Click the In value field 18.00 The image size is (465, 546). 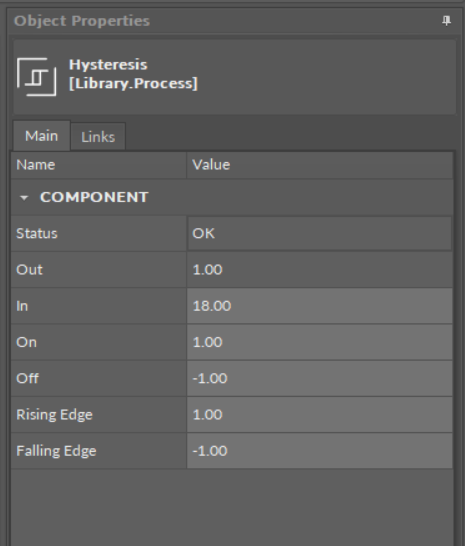click(319, 306)
